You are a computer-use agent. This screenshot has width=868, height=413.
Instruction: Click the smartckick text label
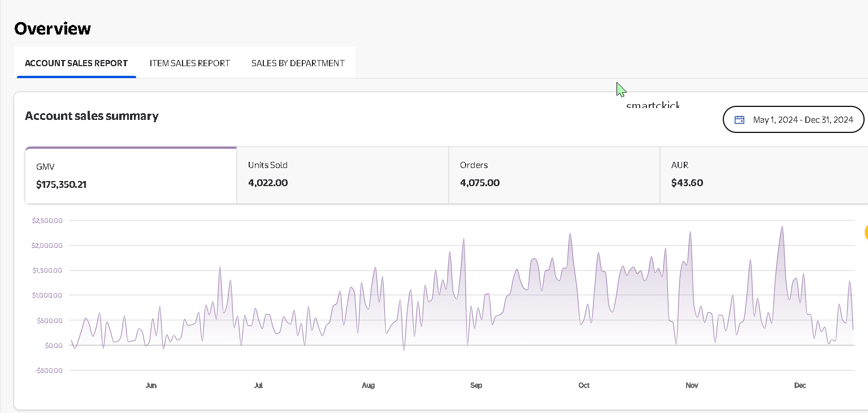653,105
